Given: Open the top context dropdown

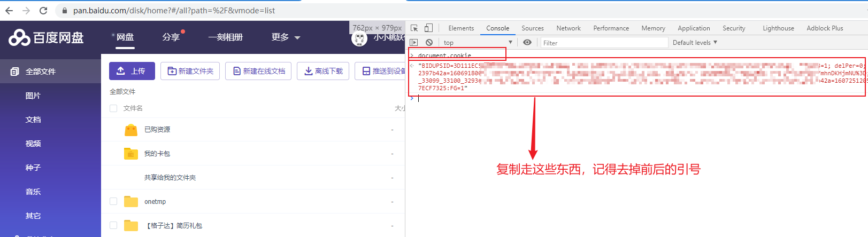Looking at the screenshot, I should (478, 43).
